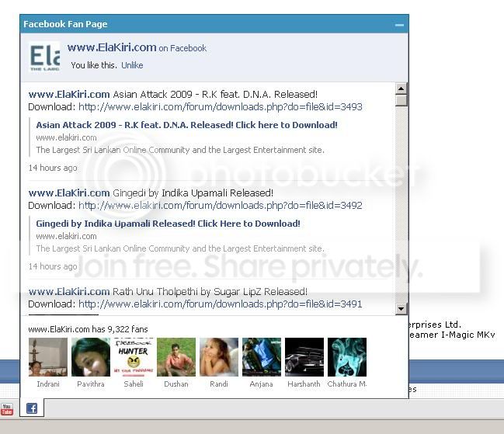This screenshot has width=504, height=434.
Task: Click www.elakiri.com caption under Gingedi headline
Action: (66, 236)
